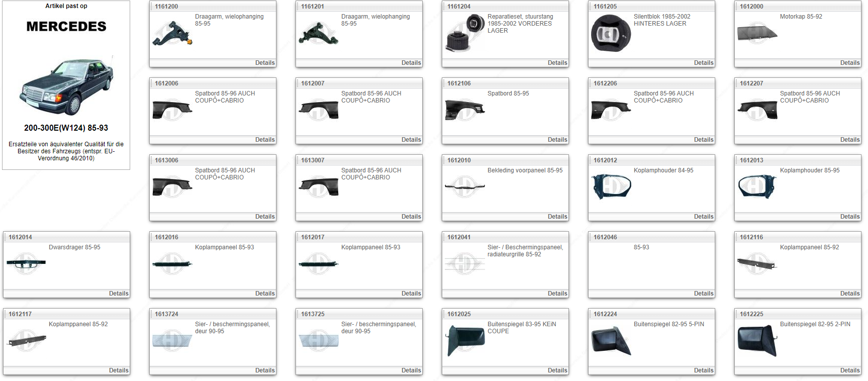Open Details for item 1161204
This screenshot has width=868, height=381.
click(557, 63)
